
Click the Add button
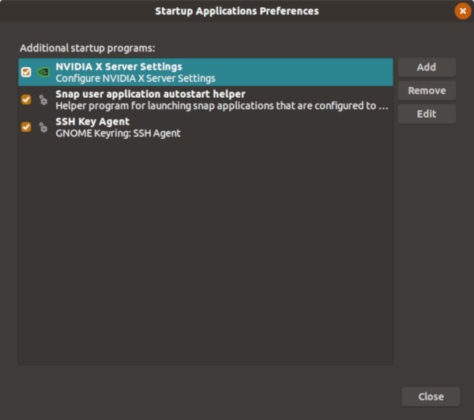tap(427, 67)
